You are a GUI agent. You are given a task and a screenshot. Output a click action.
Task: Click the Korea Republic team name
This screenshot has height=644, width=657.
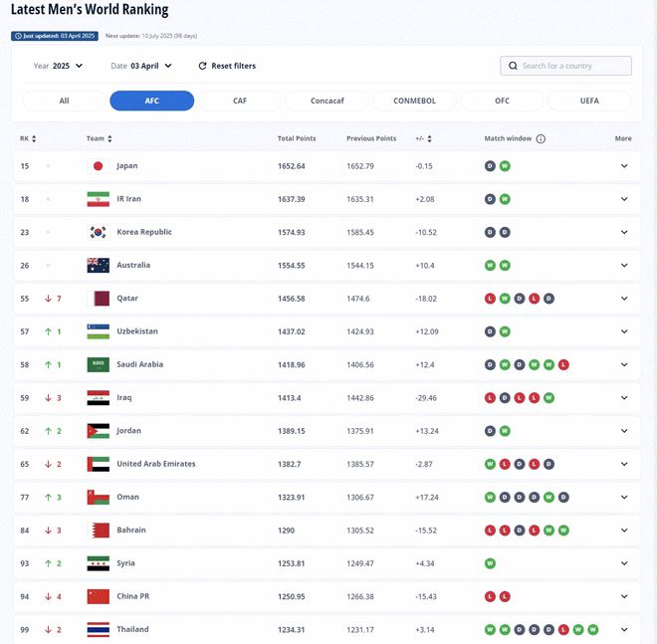[x=143, y=232]
